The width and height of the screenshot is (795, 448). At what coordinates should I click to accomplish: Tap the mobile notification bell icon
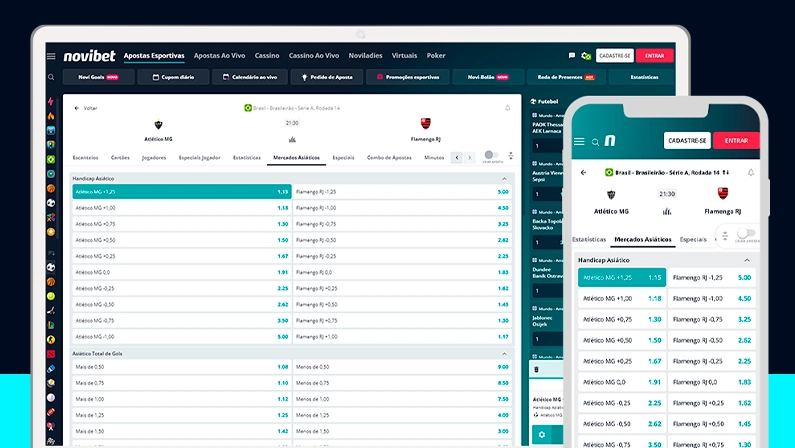point(751,172)
